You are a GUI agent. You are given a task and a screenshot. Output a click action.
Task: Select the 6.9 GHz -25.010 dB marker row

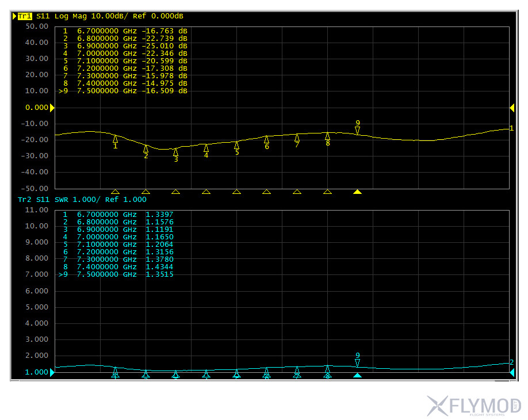(125, 45)
